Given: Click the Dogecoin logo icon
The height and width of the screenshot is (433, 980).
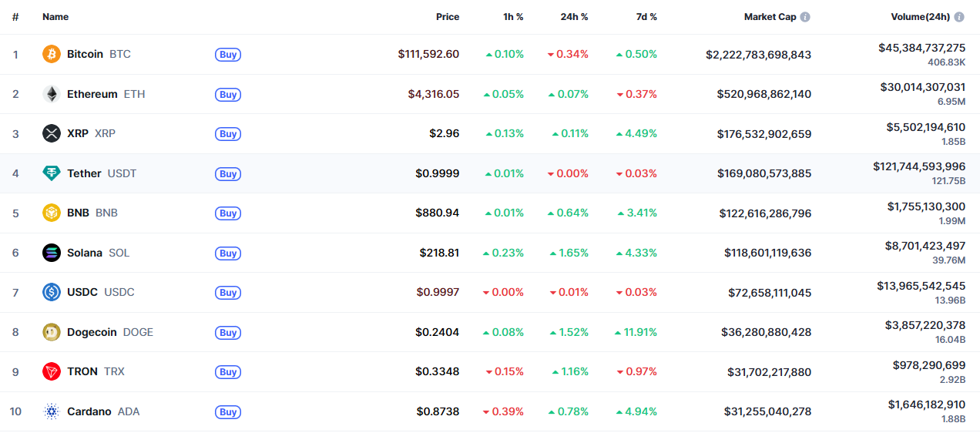Looking at the screenshot, I should pos(52,332).
